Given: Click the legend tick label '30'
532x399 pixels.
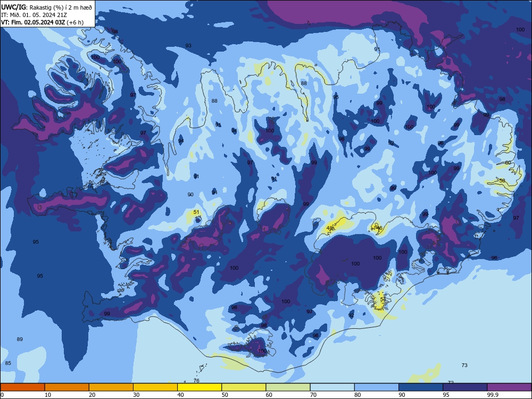Looking at the screenshot, I should tap(136, 395).
